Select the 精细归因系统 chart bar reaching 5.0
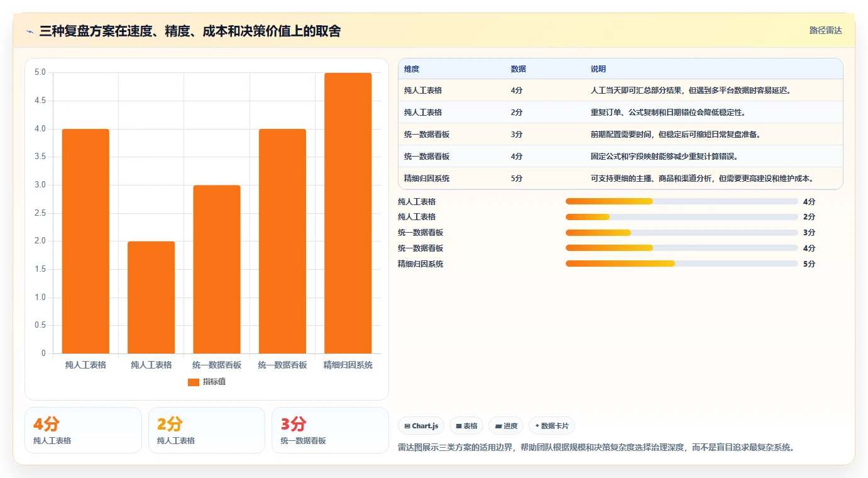The height and width of the screenshot is (478, 868). pos(348,213)
